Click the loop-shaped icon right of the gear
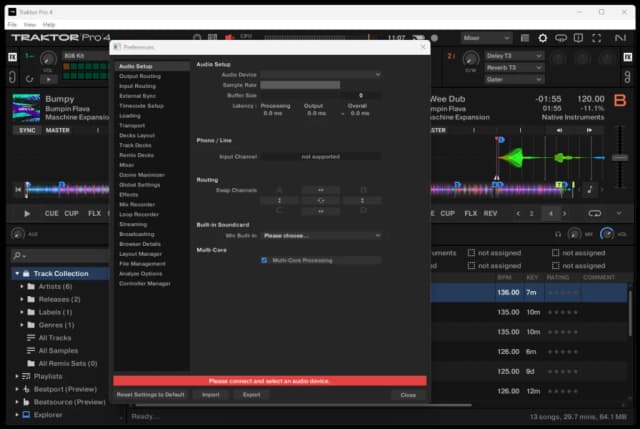Viewport: 640px width, 429px height. [x=561, y=38]
